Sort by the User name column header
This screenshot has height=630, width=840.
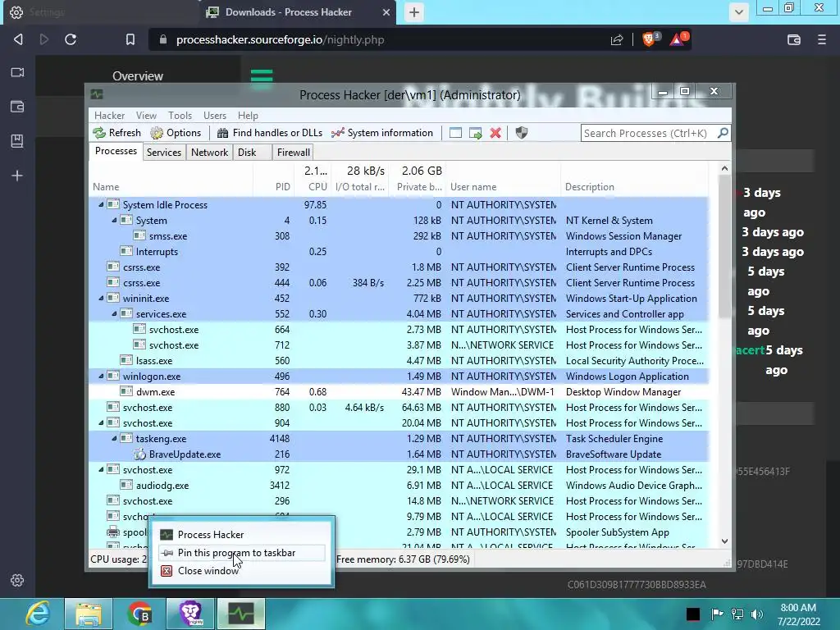[x=503, y=186]
